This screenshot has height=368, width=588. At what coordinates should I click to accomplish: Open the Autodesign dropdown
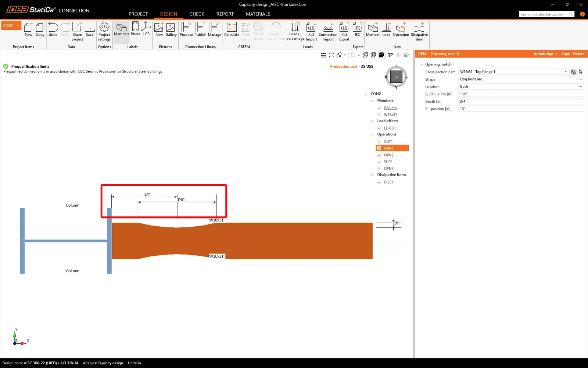(545, 54)
